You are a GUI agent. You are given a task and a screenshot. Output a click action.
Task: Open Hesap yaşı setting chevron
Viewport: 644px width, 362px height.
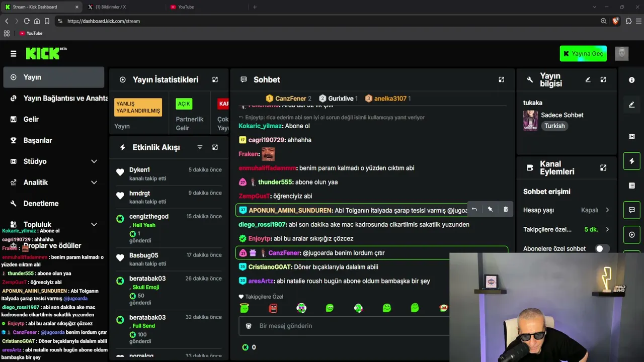[x=607, y=210]
